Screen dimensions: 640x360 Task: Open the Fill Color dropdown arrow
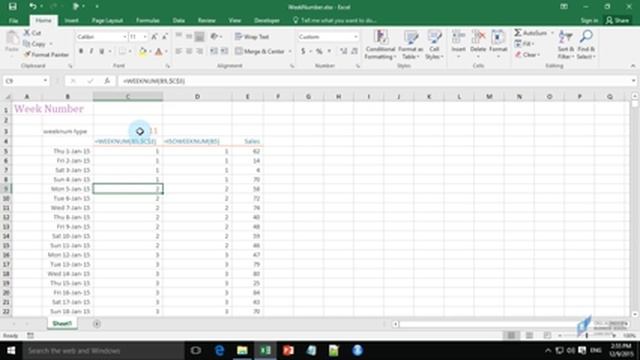[x=150, y=51]
